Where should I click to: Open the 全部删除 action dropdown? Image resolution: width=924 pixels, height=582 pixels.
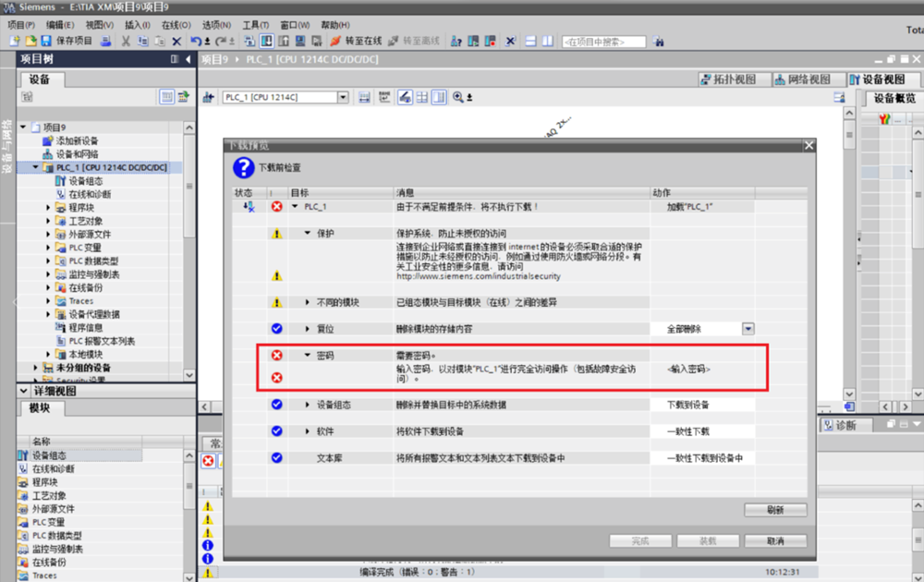point(748,329)
